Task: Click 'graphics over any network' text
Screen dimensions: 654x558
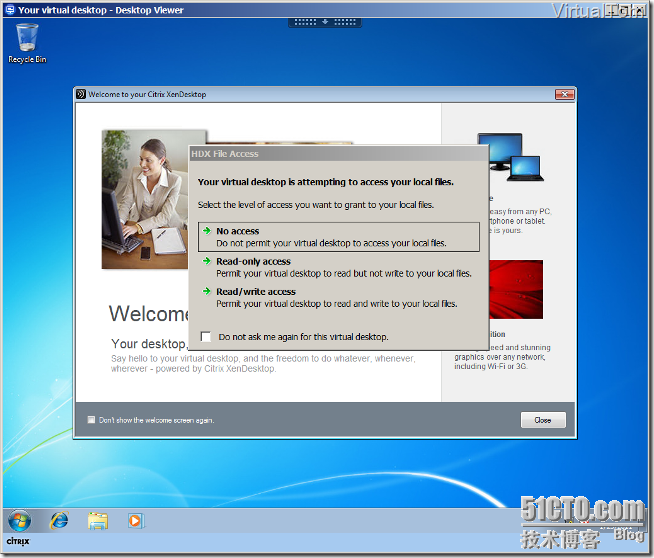Action: pyautogui.click(x=500, y=357)
